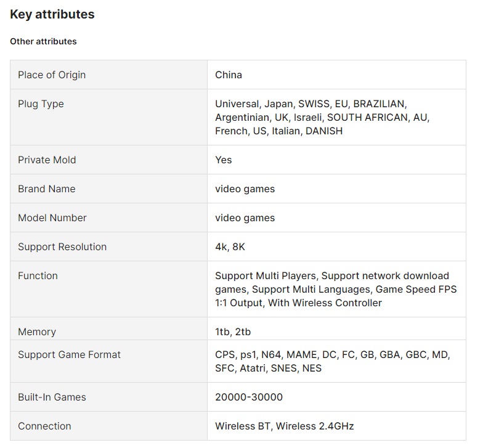Click the Place of Origin label

pyautogui.click(x=52, y=75)
